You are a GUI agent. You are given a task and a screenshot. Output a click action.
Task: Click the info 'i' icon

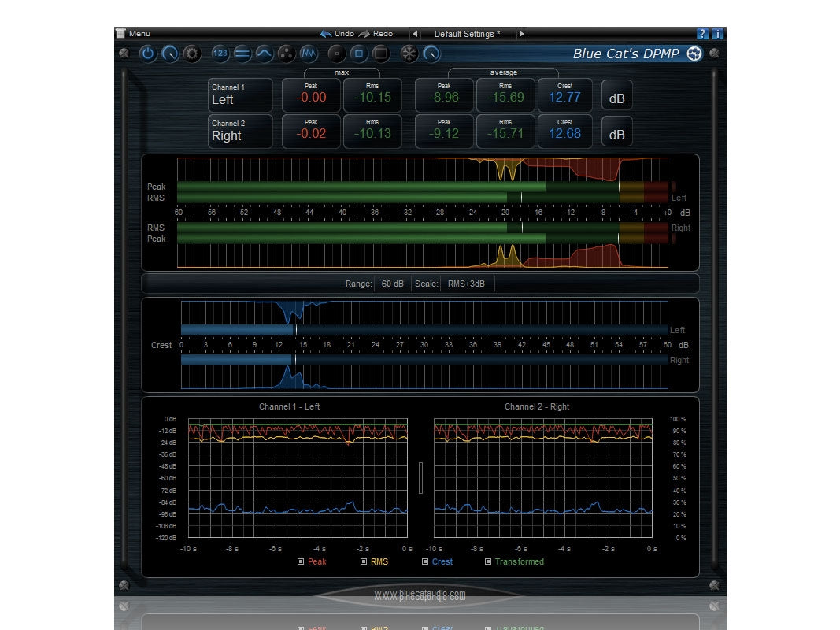click(x=717, y=34)
